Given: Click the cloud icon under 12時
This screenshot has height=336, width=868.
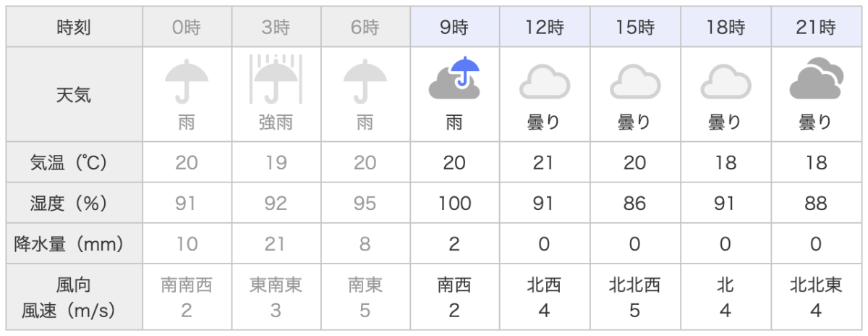Looking at the screenshot, I should pos(544,83).
